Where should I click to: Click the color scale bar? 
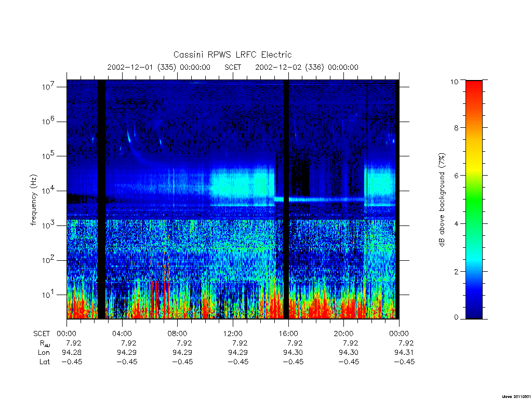[474, 199]
